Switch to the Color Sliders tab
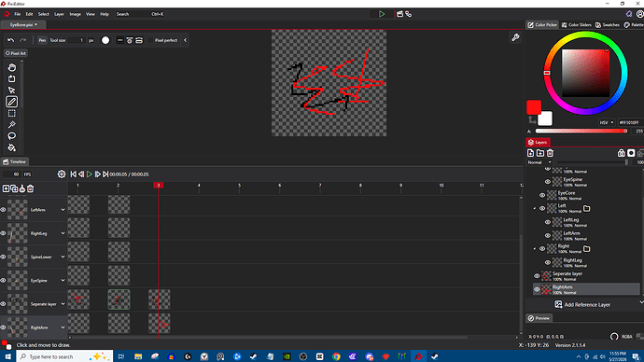Screen dimensions: 644x362 [576, 25]
